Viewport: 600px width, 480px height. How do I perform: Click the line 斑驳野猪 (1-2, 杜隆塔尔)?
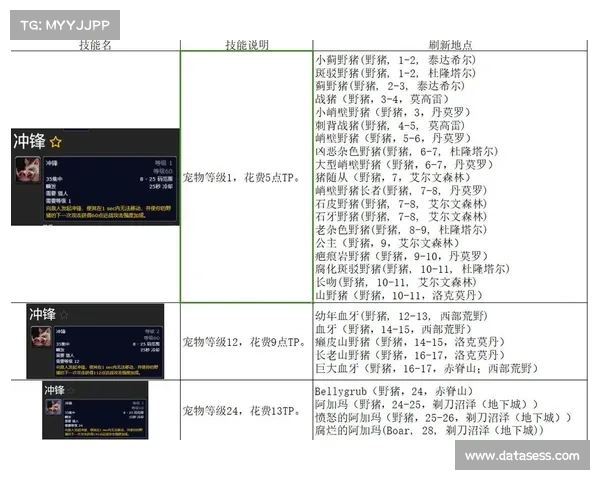395,73
